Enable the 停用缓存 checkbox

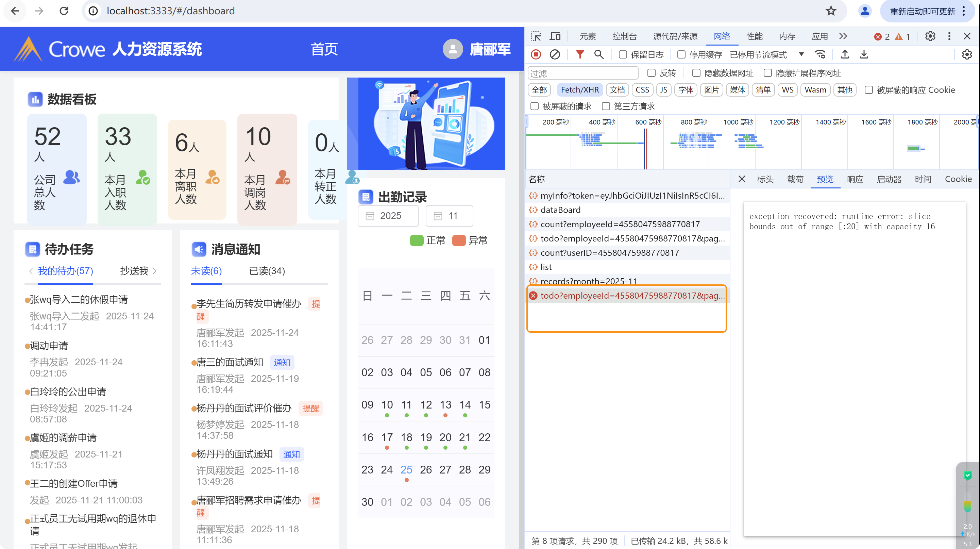pyautogui.click(x=681, y=55)
